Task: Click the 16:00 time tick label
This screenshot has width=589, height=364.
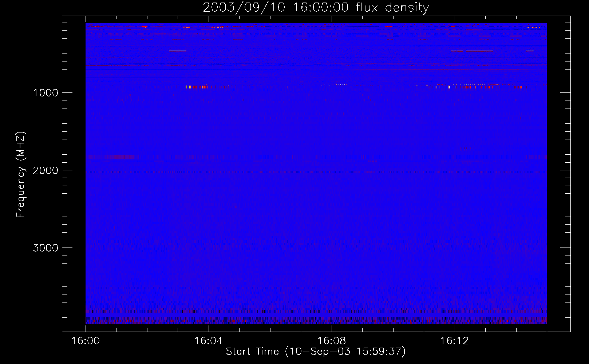Action: 86,341
